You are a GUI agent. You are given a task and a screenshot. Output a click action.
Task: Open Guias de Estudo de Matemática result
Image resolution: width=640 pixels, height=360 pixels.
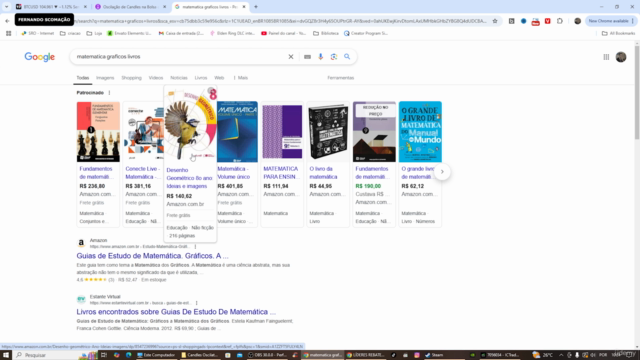[x=152, y=256]
